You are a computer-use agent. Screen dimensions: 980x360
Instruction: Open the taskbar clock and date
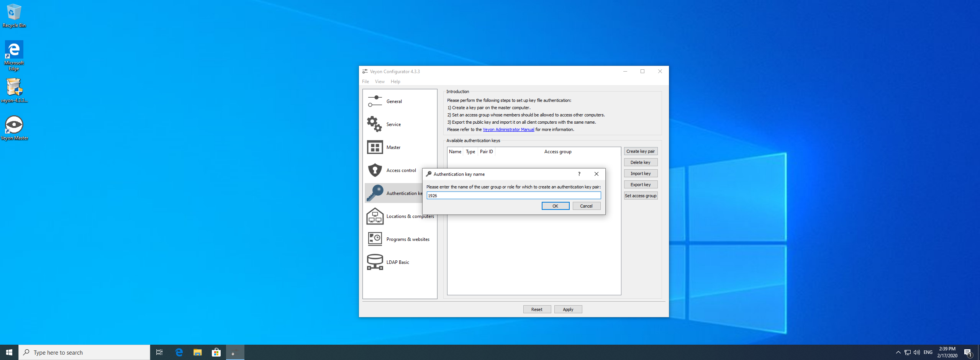pyautogui.click(x=947, y=352)
